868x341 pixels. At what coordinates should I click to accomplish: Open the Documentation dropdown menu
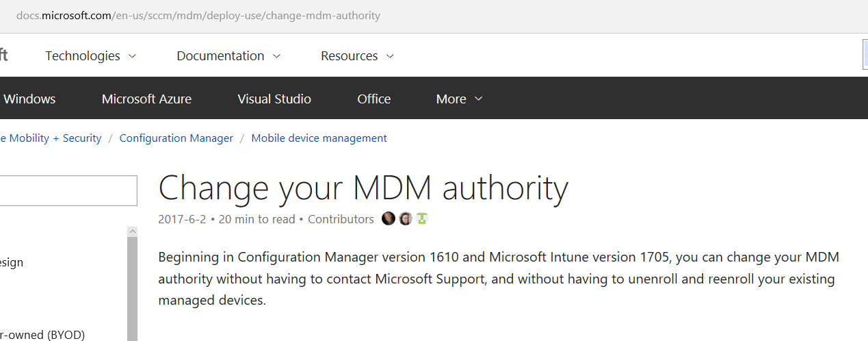(228, 56)
